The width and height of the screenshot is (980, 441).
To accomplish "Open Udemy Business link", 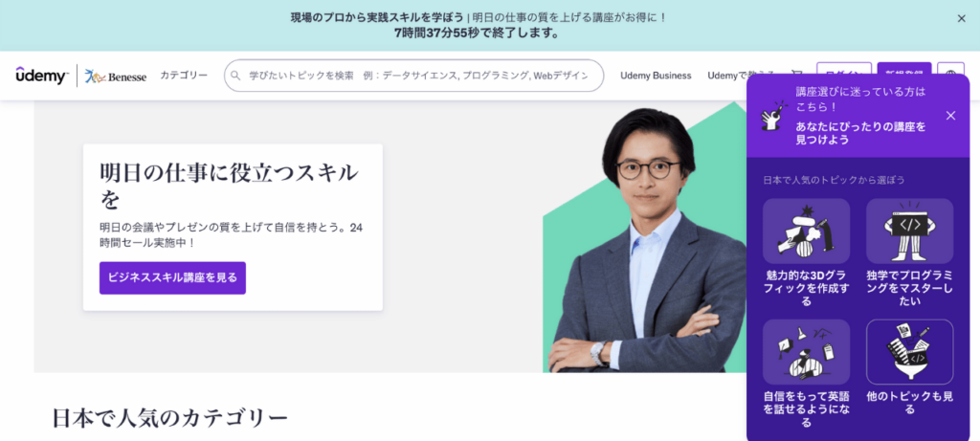I will point(656,76).
